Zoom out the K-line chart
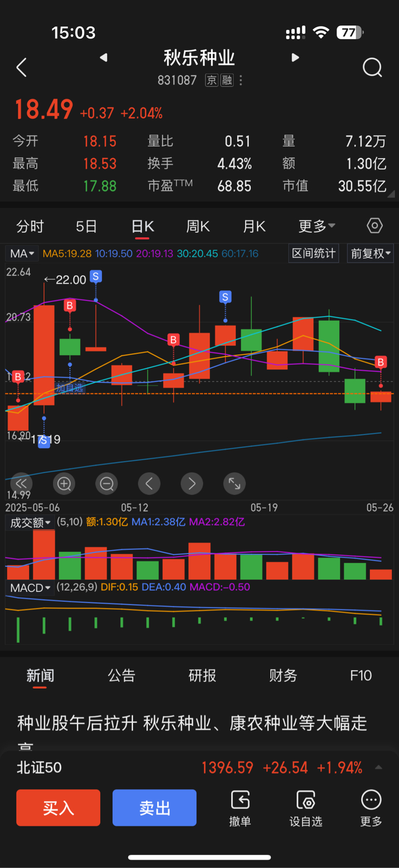Screen dimensions: 399x868 tap(107, 484)
